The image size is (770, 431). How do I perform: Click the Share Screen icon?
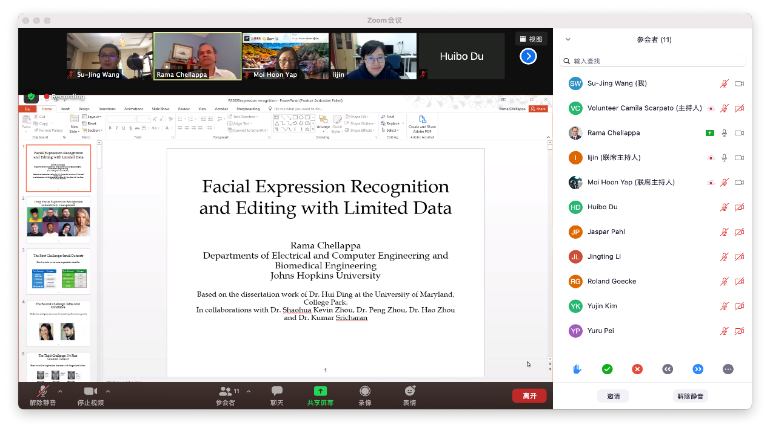click(320, 391)
